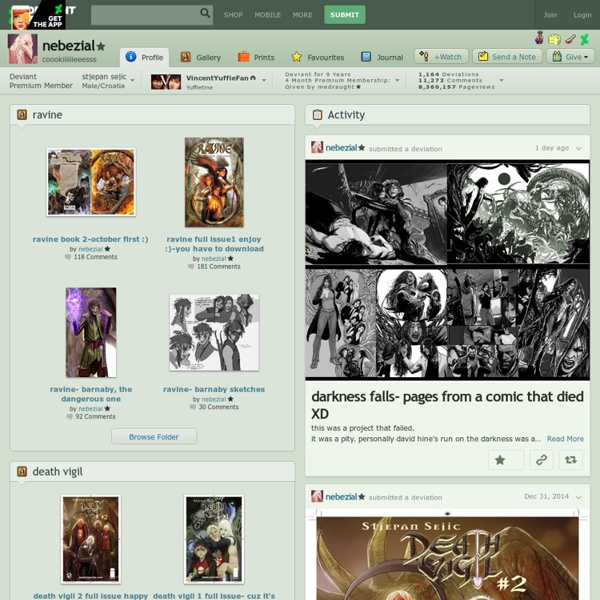Open ravine book 2 thumbnail
Viewport: 600px width, 600px height.
91,182
